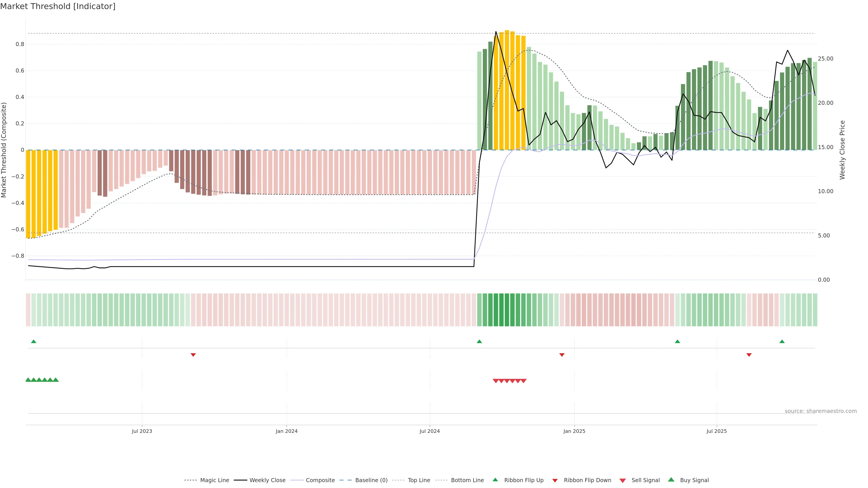Click the Sell Signal legend marker
The width and height of the screenshot is (868, 488).
[623, 481]
